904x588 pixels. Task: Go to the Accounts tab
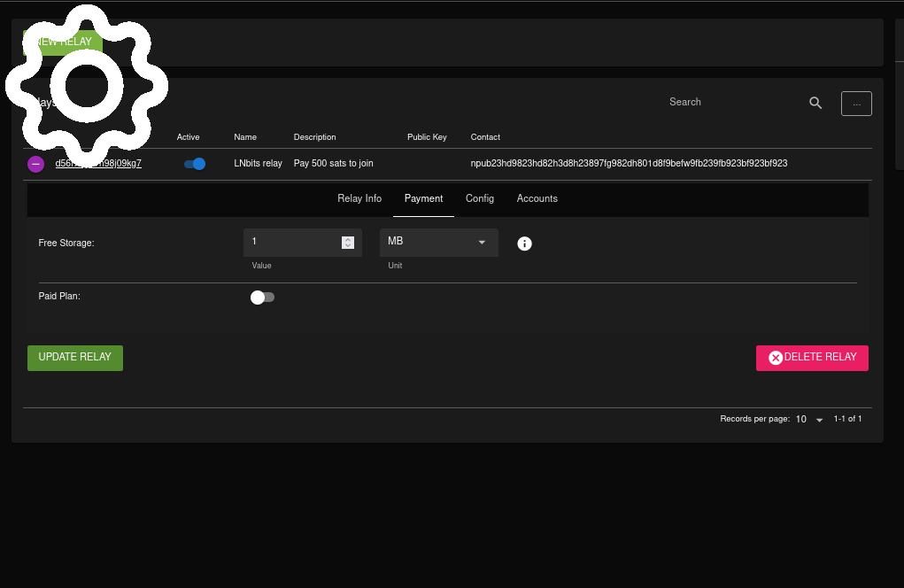coord(537,198)
